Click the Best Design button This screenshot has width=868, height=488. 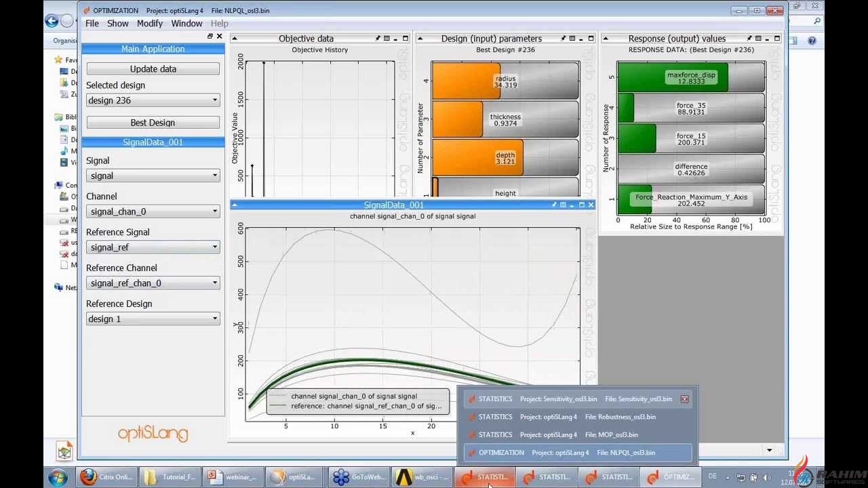tap(153, 123)
